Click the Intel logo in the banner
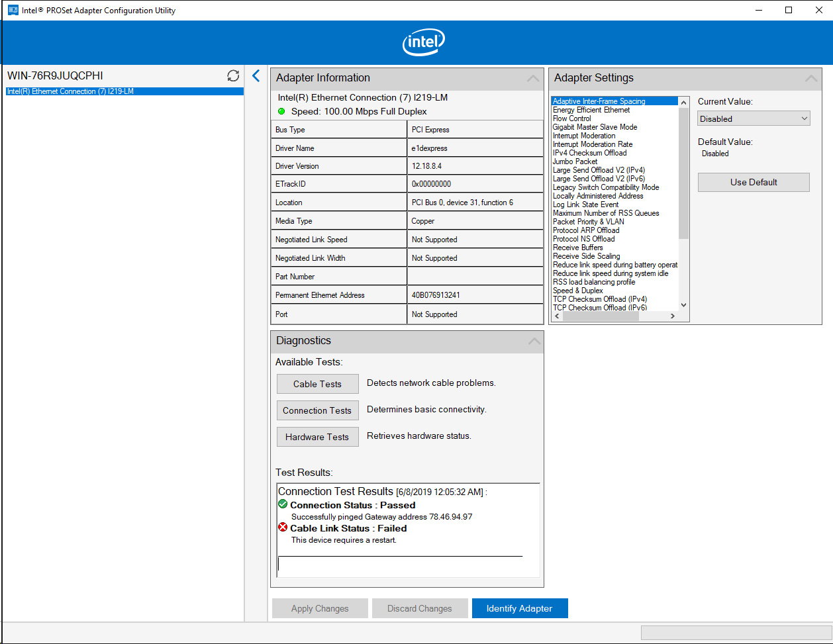Viewport: 833px width, 644px height. coord(424,42)
